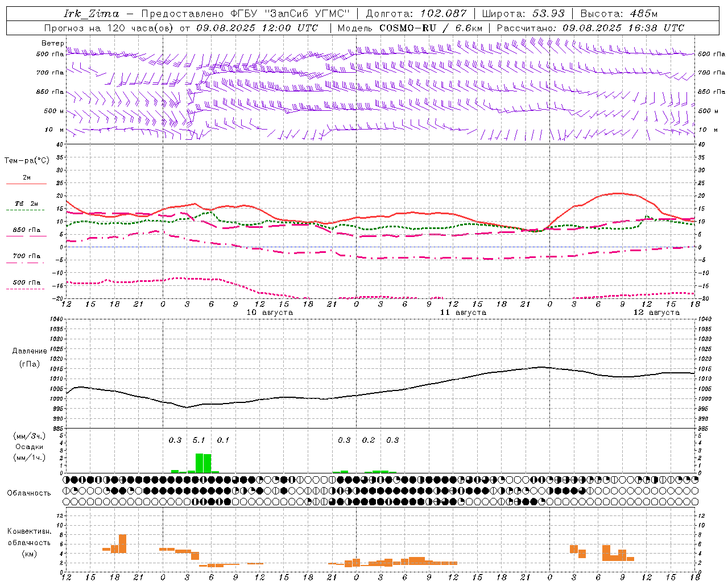The image size is (728, 582).
Task: Select the station name Irk_Zima in header
Action: pyautogui.click(x=91, y=14)
